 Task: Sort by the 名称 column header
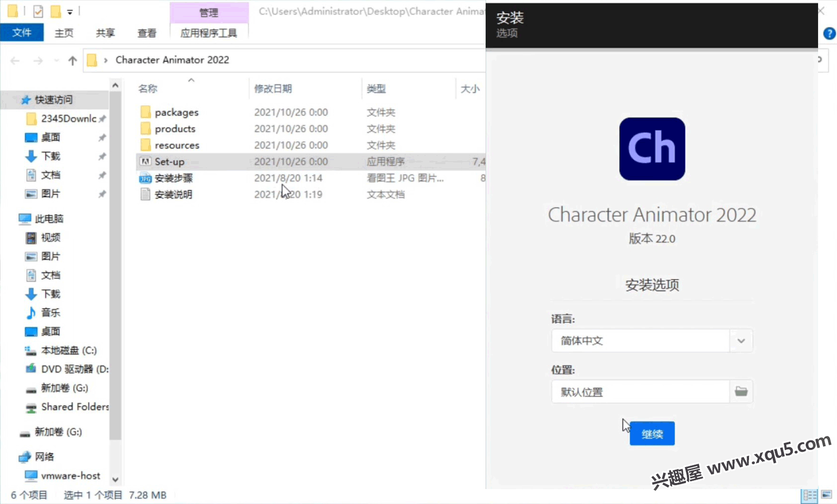coord(147,88)
